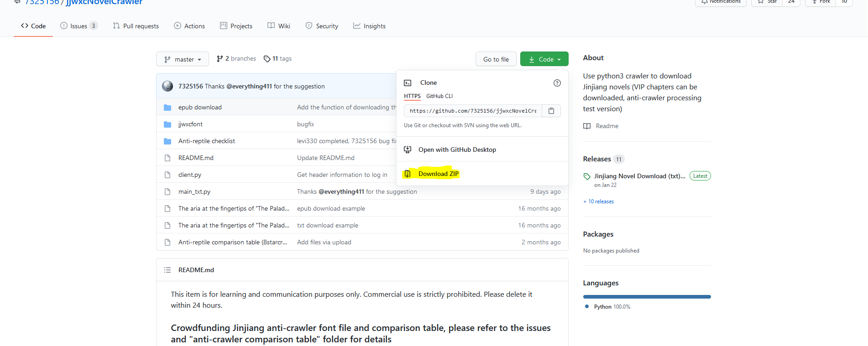868x346 pixels.
Task: Click the Fork button
Action: click(x=821, y=2)
